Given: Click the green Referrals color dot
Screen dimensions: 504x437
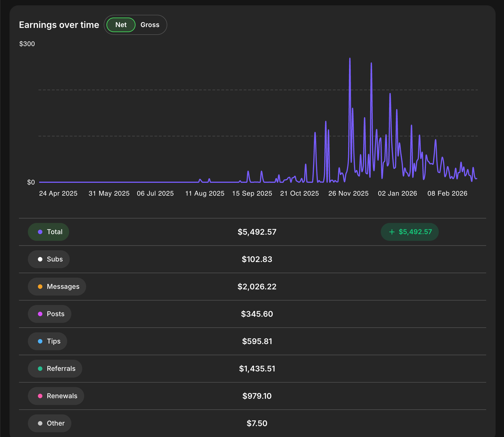Looking at the screenshot, I should (x=40, y=369).
